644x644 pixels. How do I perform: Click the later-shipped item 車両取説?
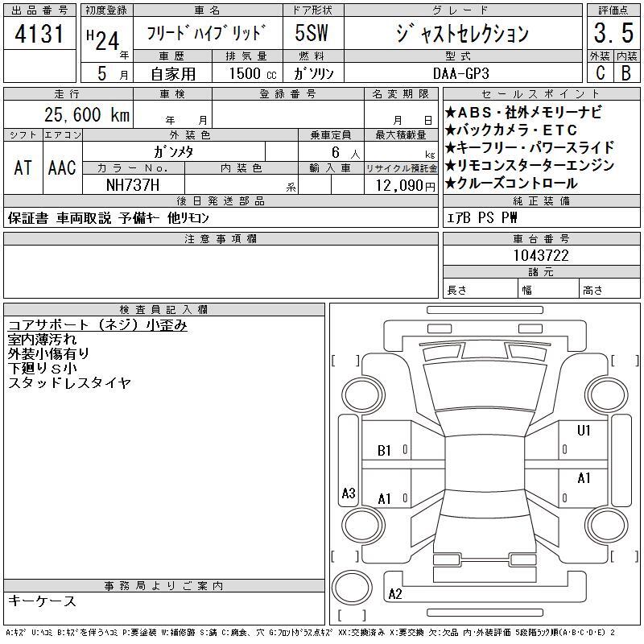coord(84,217)
